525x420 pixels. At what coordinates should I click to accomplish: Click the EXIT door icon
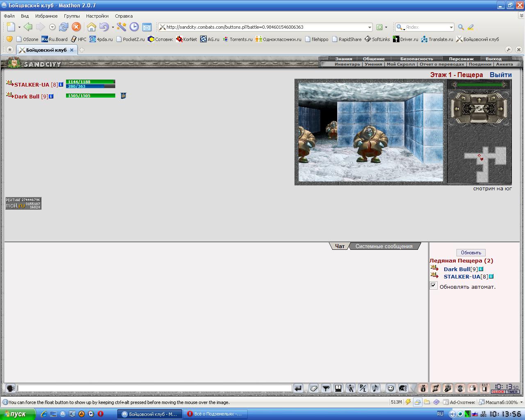[484, 388]
